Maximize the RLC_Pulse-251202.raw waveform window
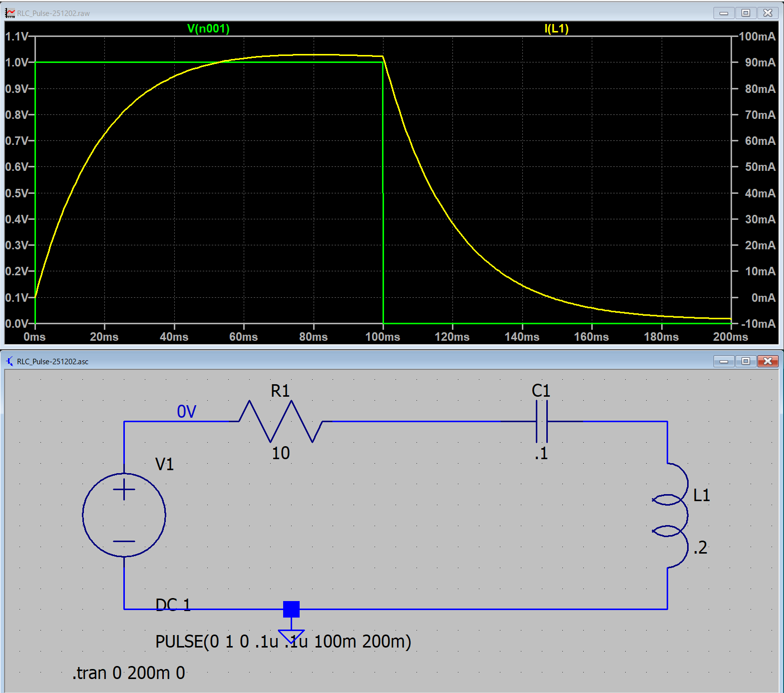Viewport: 784px width, 693px height. 746,13
